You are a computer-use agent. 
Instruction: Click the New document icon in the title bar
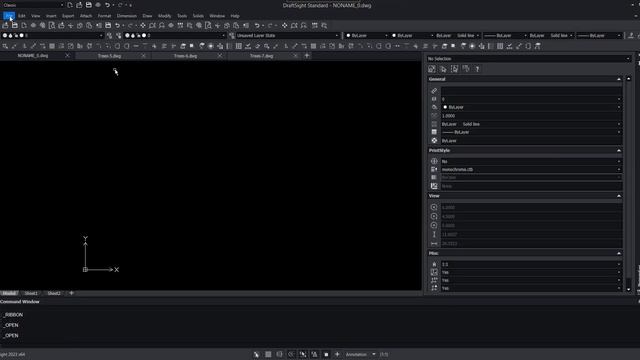70,5
